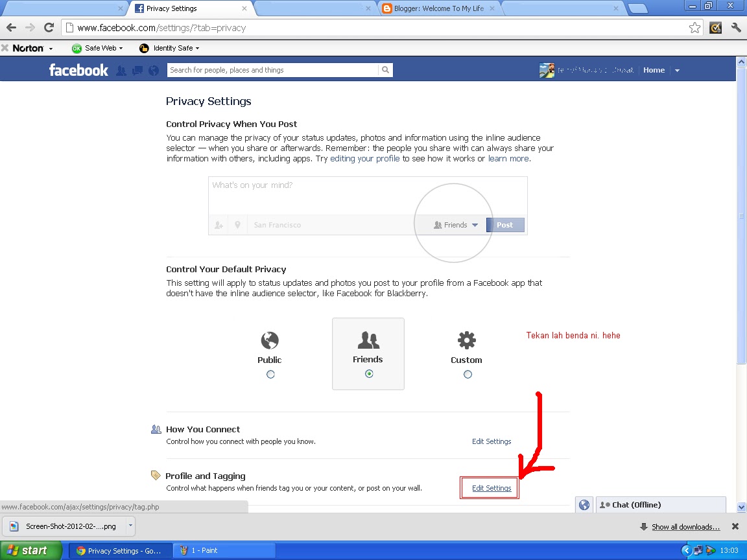Click the taskbar clock showing 13:03

coord(729,550)
